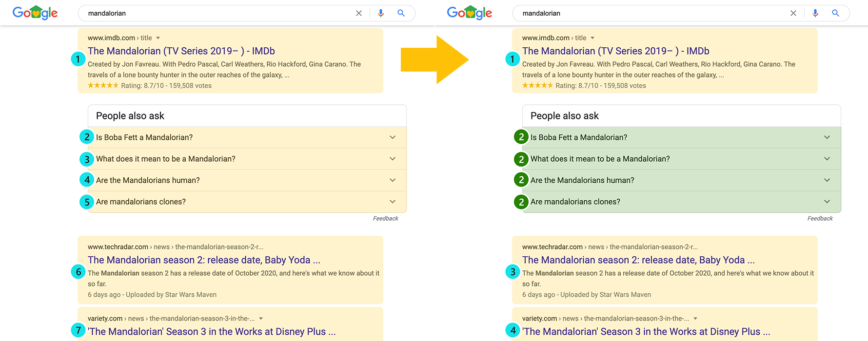Screen dimensions: 868x341
Task: Expand 'What does it mean to be a Mandalorian?' in the left panel
Action: point(247,159)
